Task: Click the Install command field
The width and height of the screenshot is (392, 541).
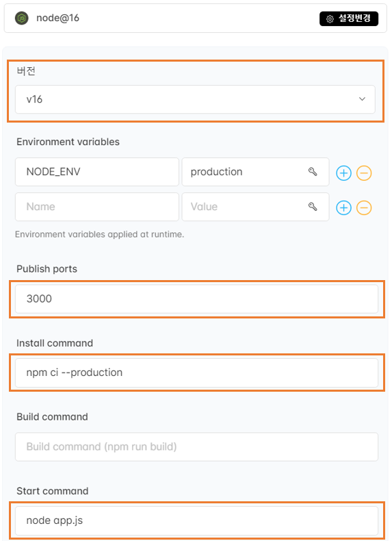Action: (x=196, y=373)
